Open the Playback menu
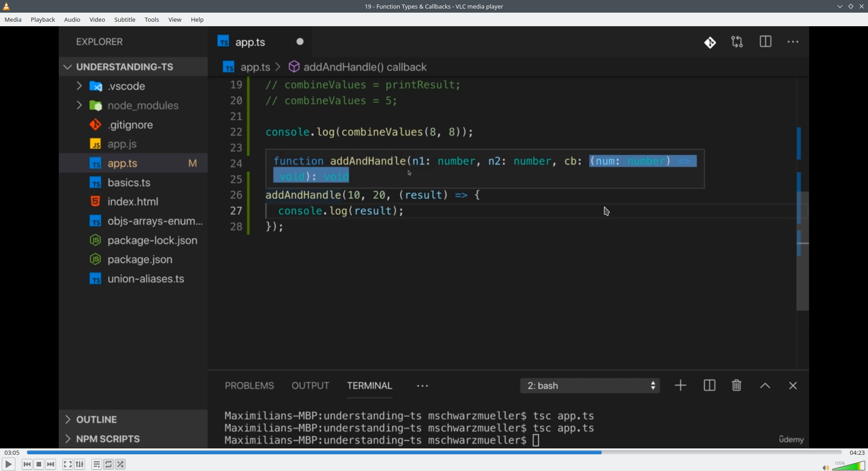The width and height of the screenshot is (868, 471). [43, 20]
